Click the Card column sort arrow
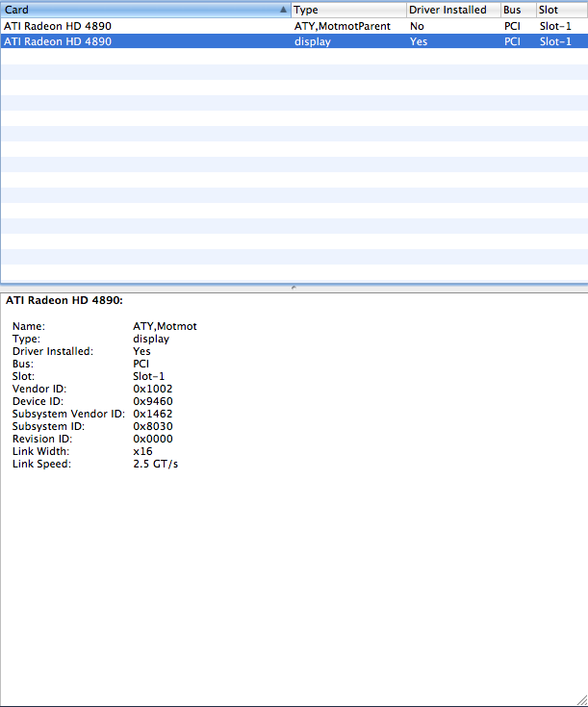 283,10
